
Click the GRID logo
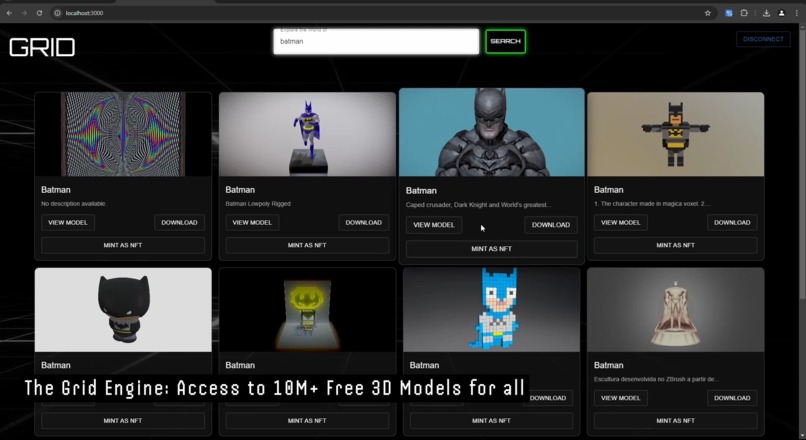[x=42, y=47]
